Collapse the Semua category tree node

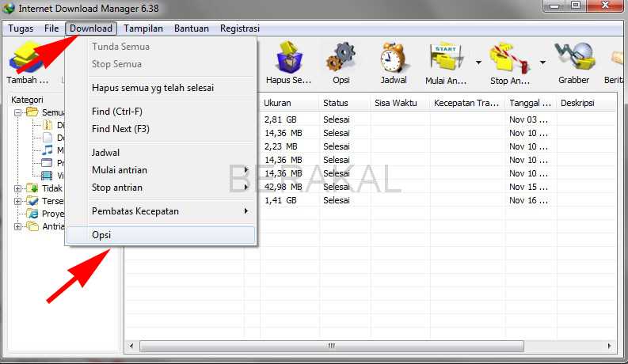coord(18,112)
